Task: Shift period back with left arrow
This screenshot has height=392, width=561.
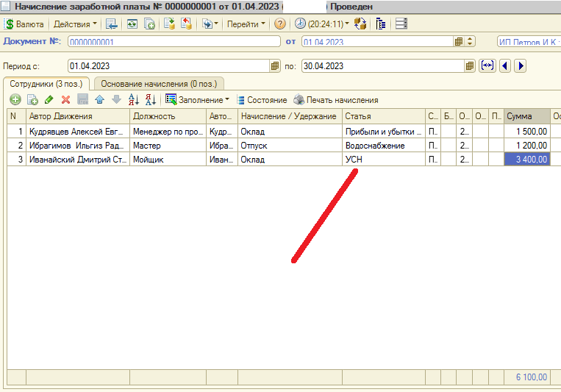Action: coord(505,66)
